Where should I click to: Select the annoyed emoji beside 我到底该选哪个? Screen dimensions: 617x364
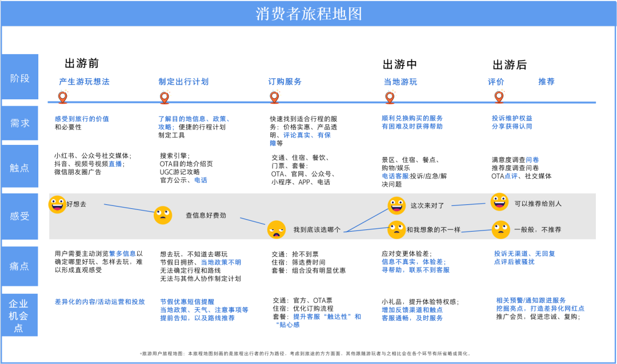pyautogui.click(x=277, y=229)
